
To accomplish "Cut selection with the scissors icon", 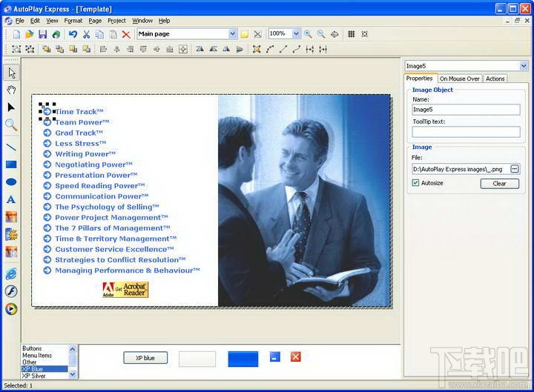I will coord(86,34).
